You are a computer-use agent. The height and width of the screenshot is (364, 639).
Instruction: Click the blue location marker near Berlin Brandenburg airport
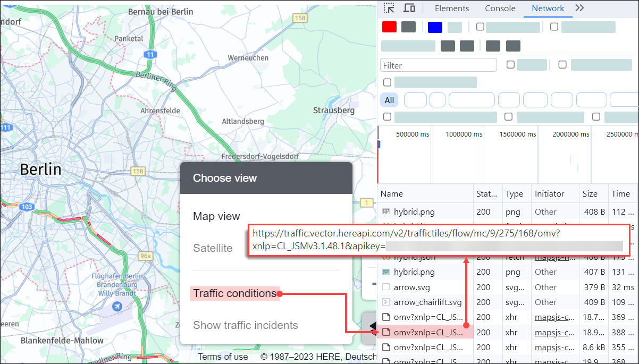117,306
